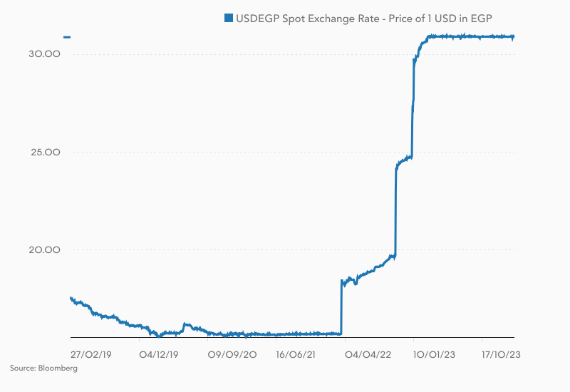Click the short blue dash above 30.00
The width and height of the screenshot is (570, 392).
click(x=67, y=36)
